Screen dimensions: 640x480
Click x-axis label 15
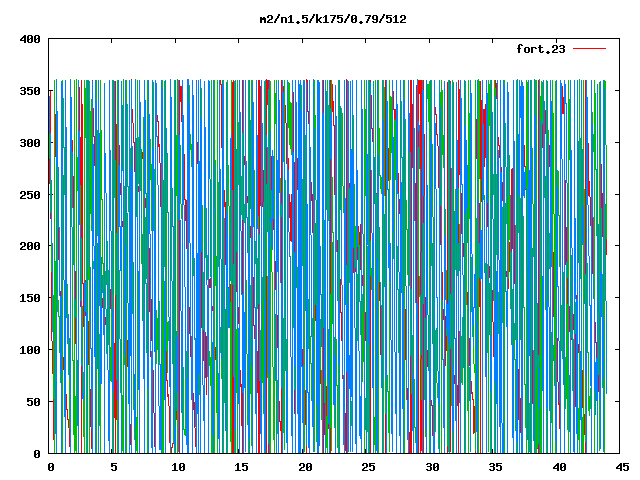click(x=241, y=467)
